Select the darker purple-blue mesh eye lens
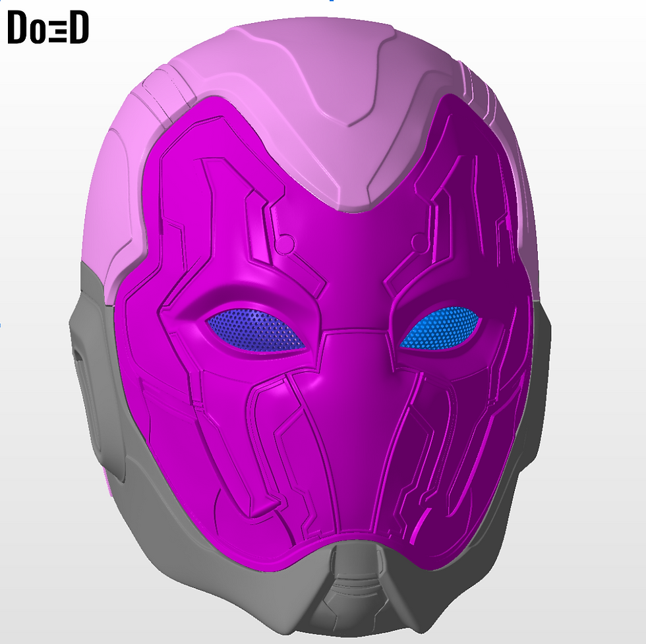The height and width of the screenshot is (644, 646). (256, 332)
